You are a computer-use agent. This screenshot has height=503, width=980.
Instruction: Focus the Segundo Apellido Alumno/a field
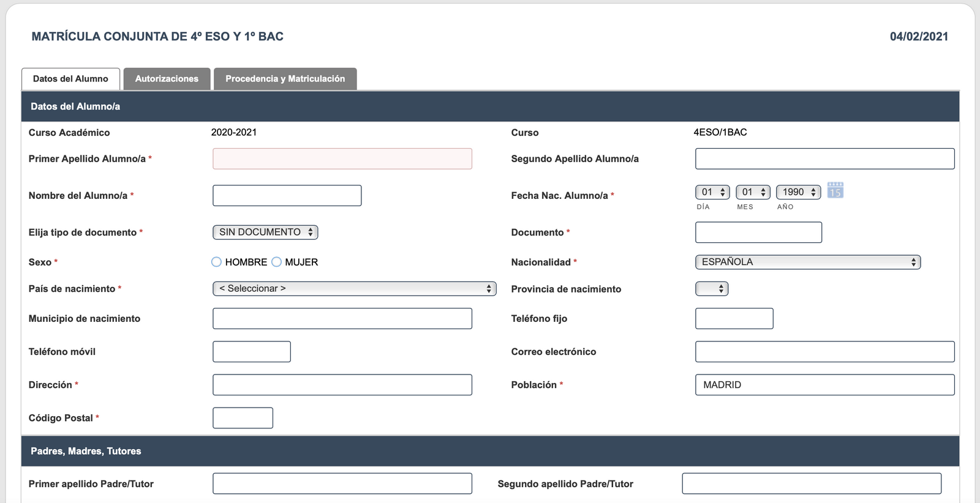coord(824,158)
